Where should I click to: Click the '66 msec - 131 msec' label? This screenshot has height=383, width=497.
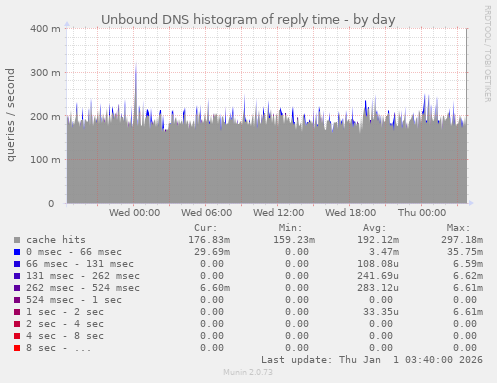(80, 264)
